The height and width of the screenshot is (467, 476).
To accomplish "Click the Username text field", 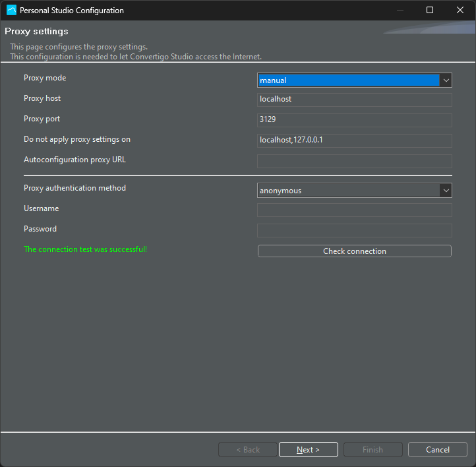I will (x=354, y=210).
